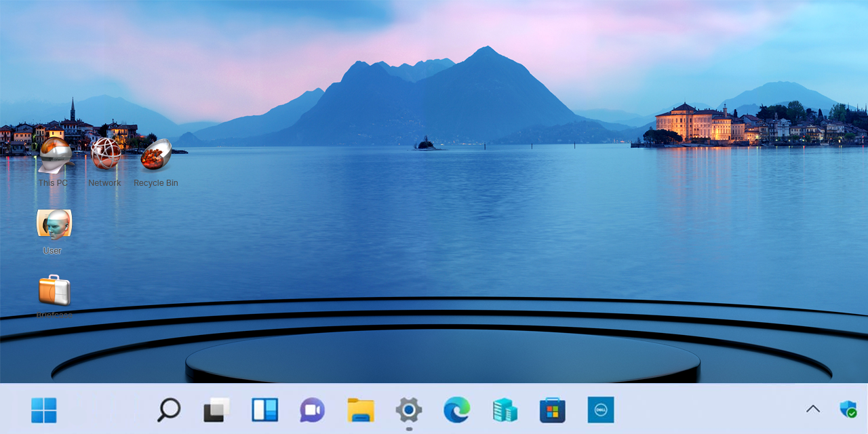Select the Network globe desktop icon
This screenshot has height=434, width=868.
[x=106, y=154]
